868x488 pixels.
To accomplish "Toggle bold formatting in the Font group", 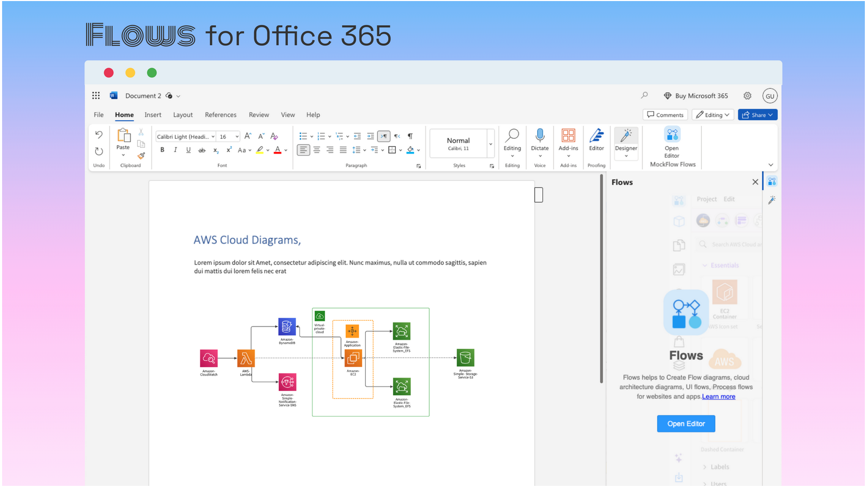I will click(x=162, y=150).
